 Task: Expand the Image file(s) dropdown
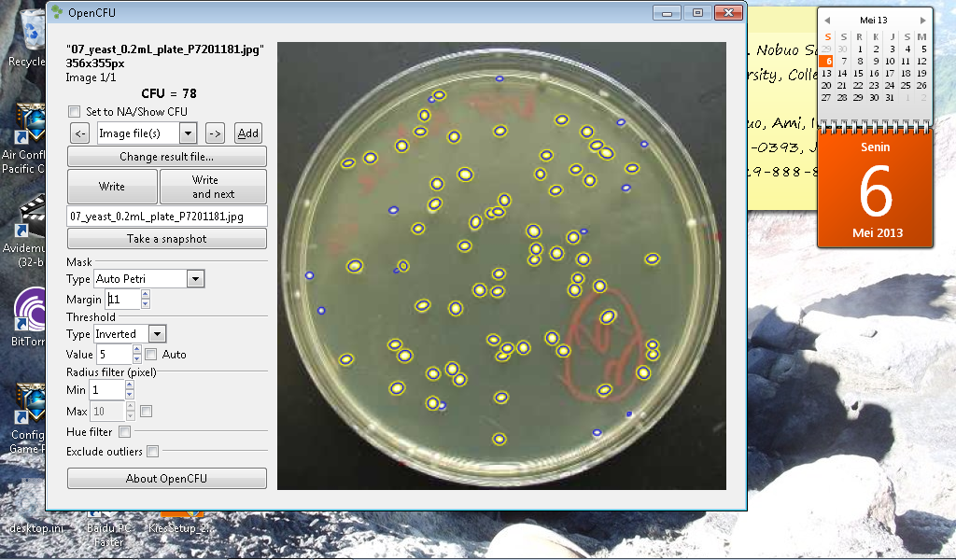(x=188, y=133)
